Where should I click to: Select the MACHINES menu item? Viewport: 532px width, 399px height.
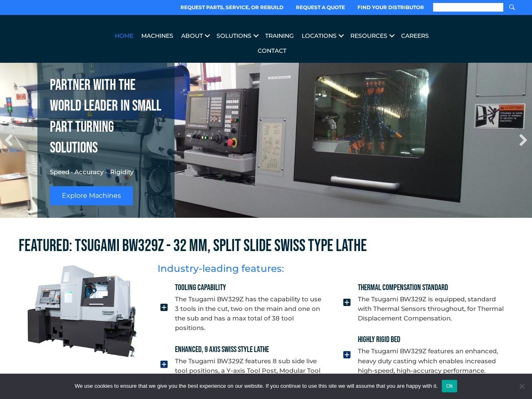click(157, 36)
